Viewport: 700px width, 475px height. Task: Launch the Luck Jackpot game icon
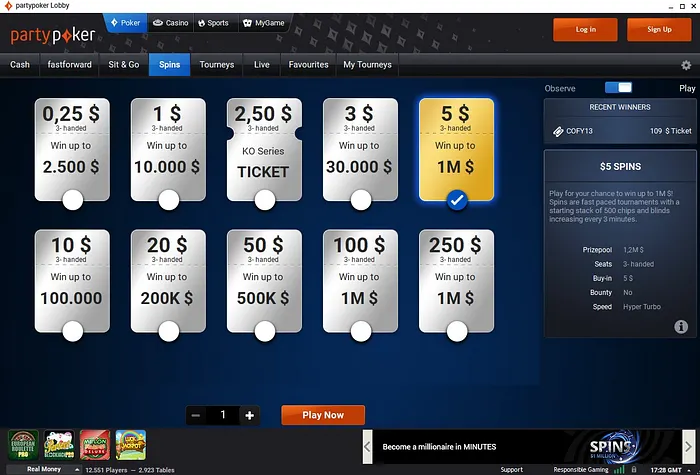(131, 445)
